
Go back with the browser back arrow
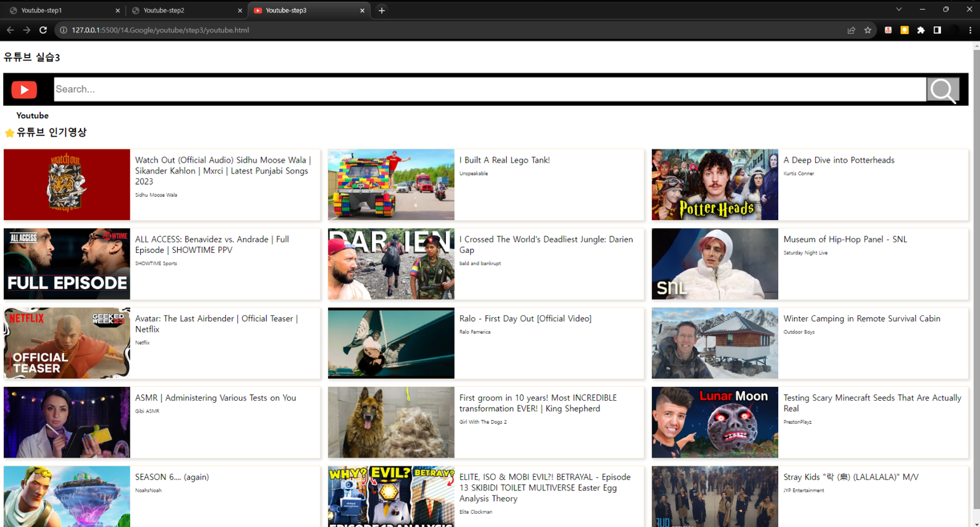pos(10,30)
